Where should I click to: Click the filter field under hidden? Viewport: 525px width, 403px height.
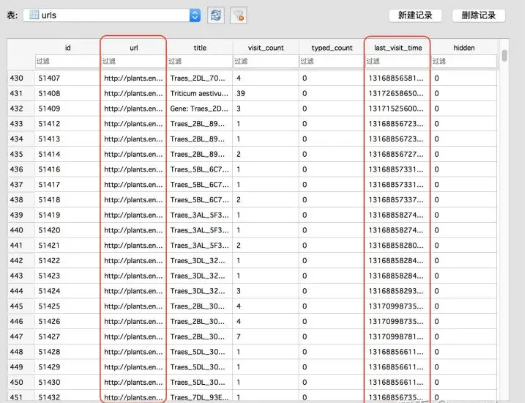pos(464,61)
